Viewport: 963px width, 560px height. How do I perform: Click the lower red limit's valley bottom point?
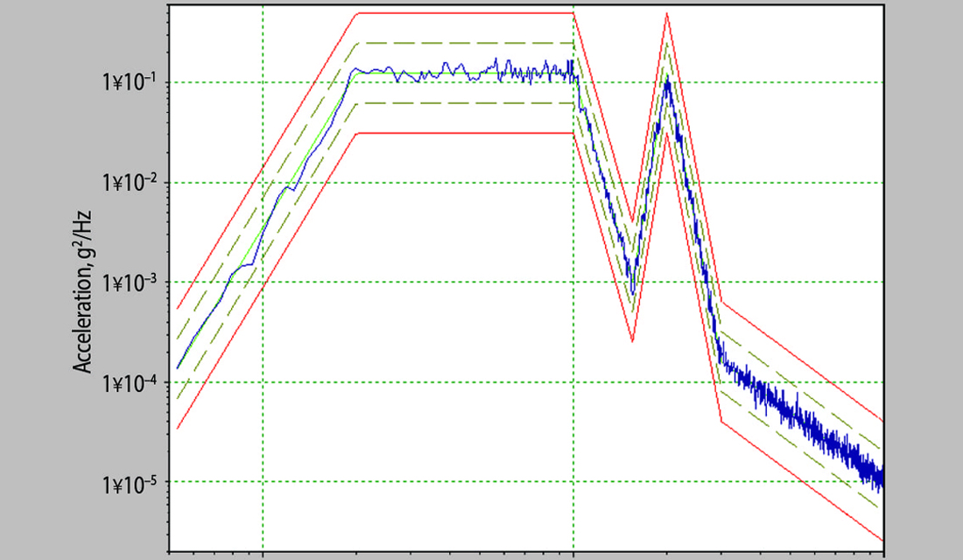pos(632,341)
